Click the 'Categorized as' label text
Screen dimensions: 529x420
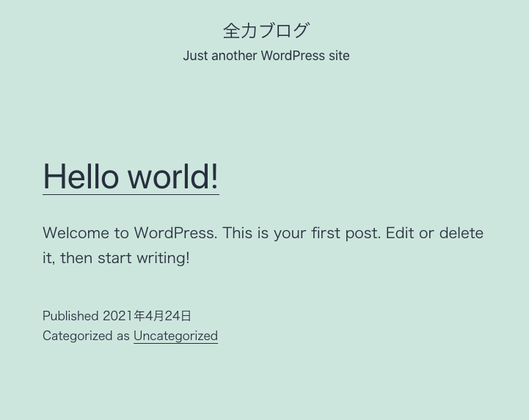click(x=86, y=336)
